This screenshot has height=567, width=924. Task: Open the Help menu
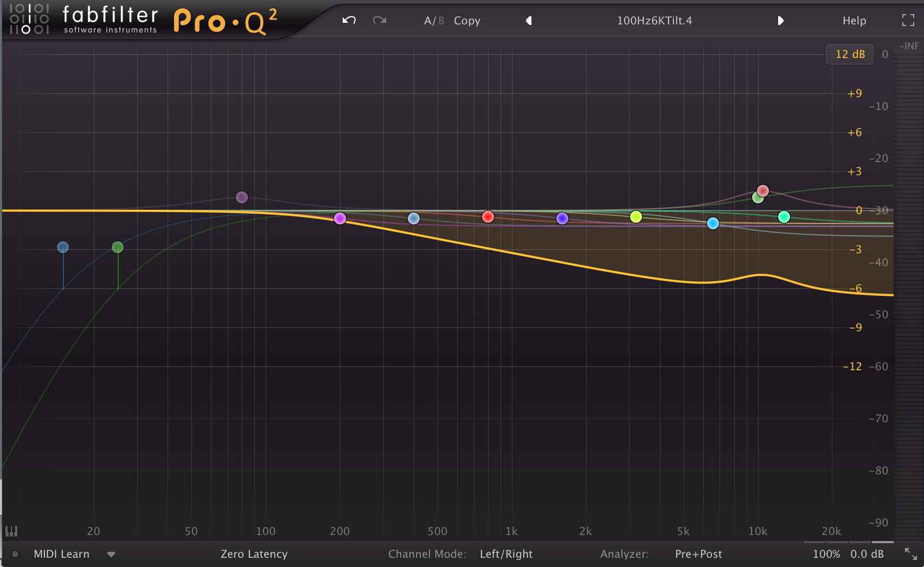(854, 21)
